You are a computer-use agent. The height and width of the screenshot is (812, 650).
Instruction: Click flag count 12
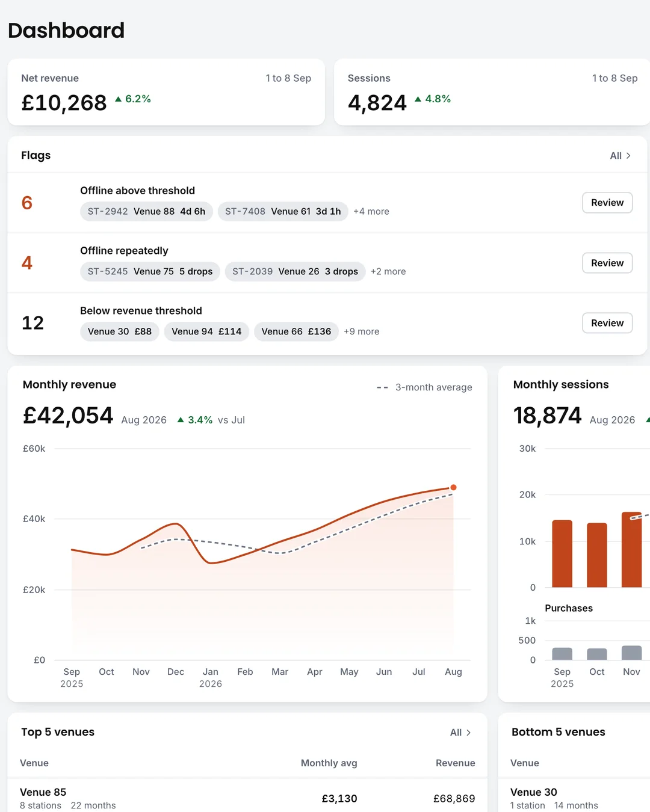coord(33,323)
